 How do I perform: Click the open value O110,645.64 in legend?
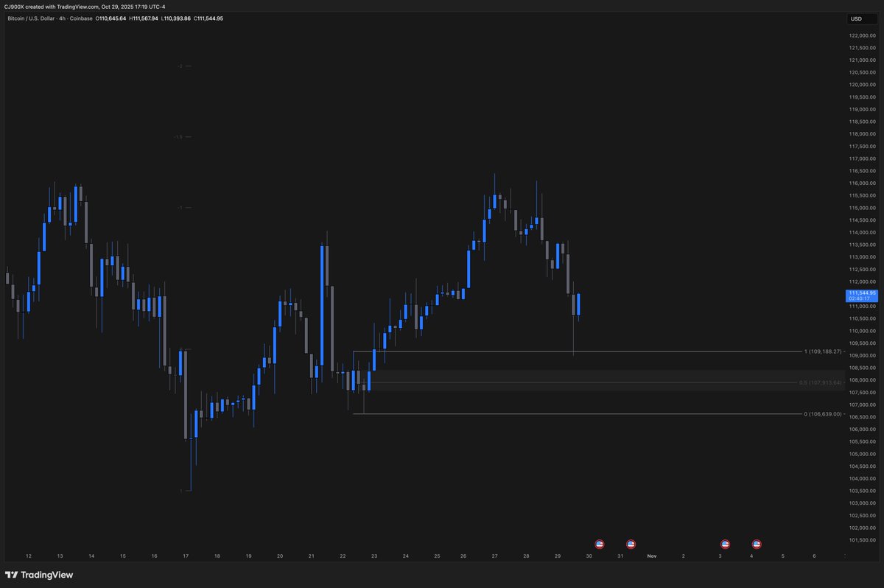coord(111,18)
